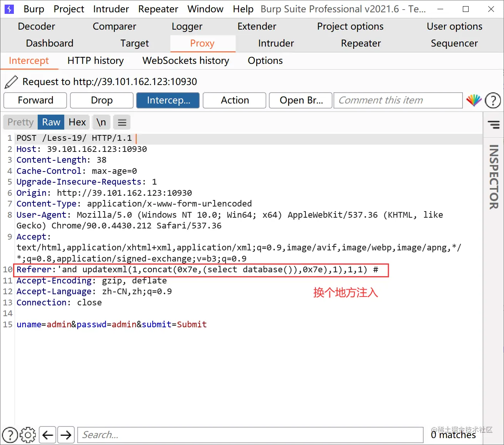Click the Connection: close header line
Screen dimensions: 504x445
[59, 303]
